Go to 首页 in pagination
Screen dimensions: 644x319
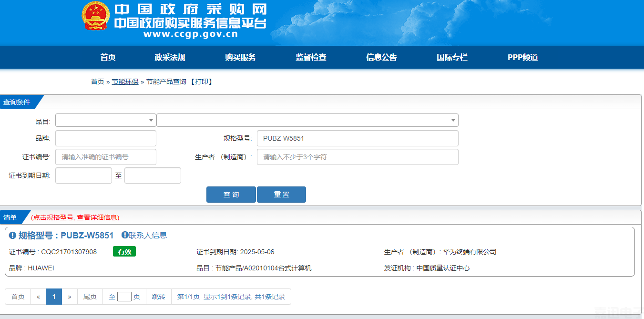(x=18, y=297)
